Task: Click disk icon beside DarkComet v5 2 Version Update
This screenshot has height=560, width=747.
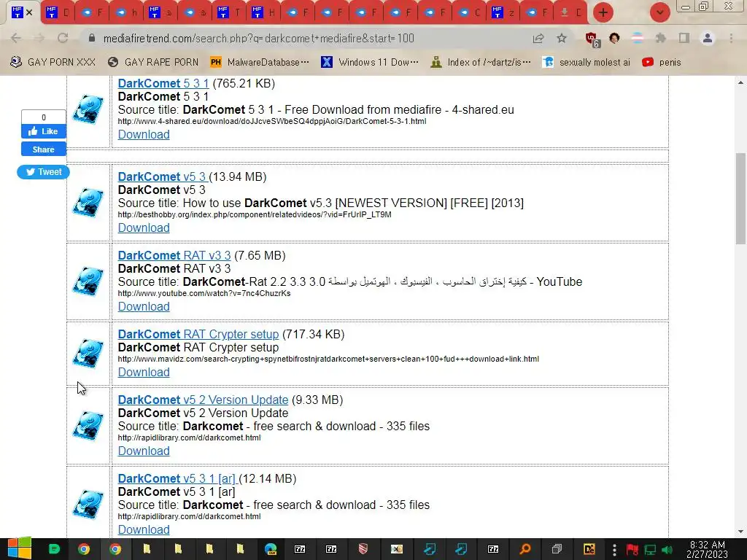Action: (x=88, y=425)
